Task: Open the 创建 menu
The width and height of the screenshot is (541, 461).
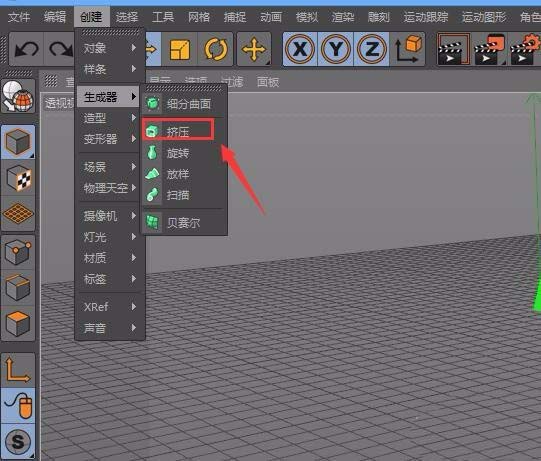Action: 91,17
